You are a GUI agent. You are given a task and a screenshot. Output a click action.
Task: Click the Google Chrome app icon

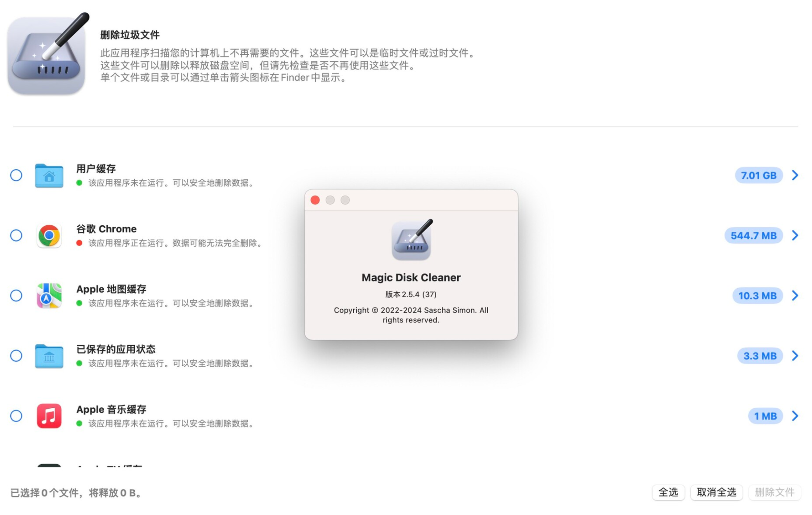[x=49, y=236]
